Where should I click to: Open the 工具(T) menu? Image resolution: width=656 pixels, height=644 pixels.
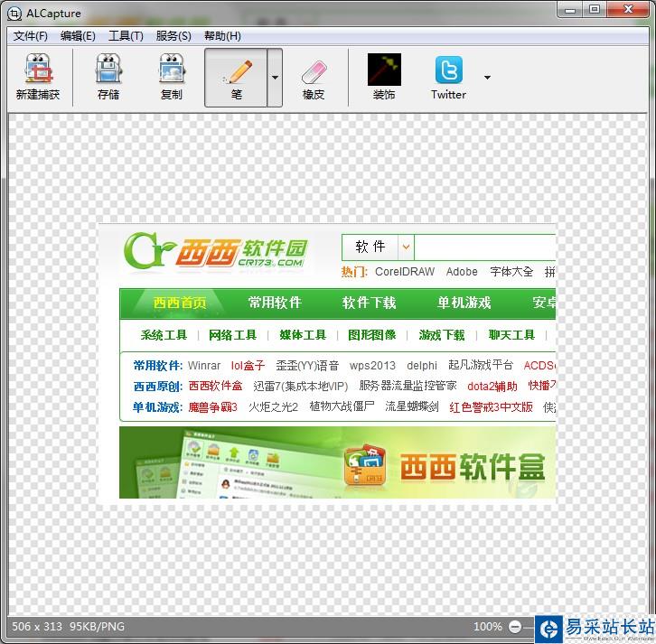coord(126,36)
